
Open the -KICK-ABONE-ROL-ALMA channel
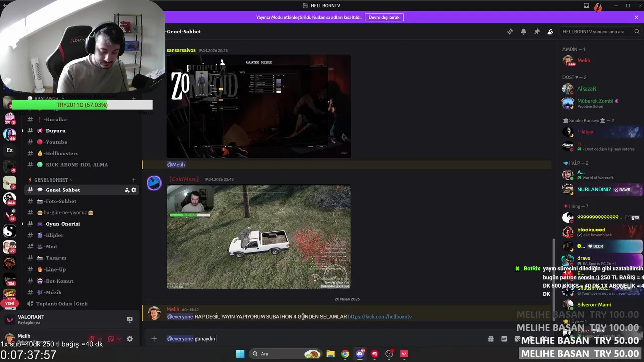pos(82,165)
